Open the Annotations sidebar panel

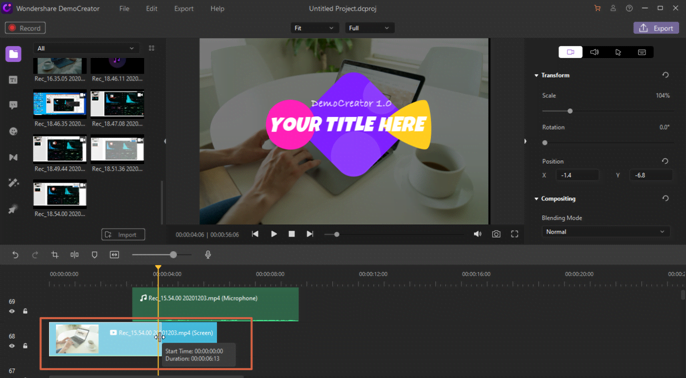point(13,105)
